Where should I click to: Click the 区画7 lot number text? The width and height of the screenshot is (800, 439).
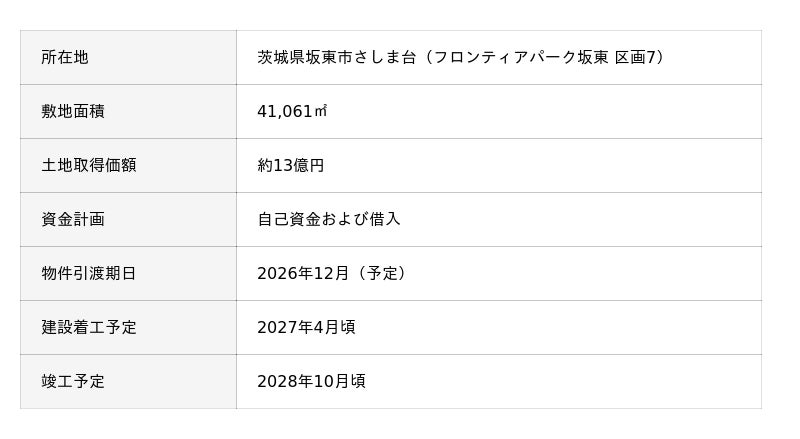point(636,58)
